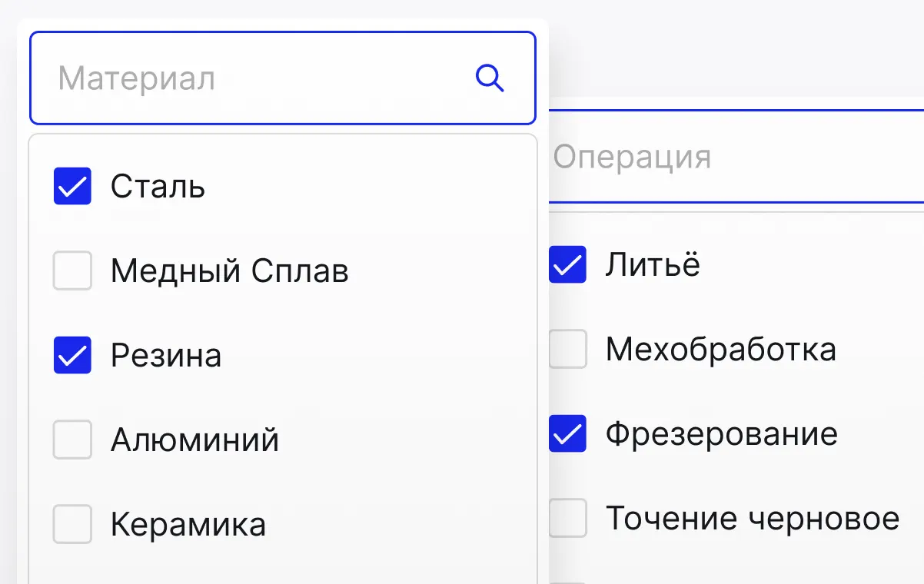Select the Алюминий material
The image size is (924, 584).
click(71, 440)
